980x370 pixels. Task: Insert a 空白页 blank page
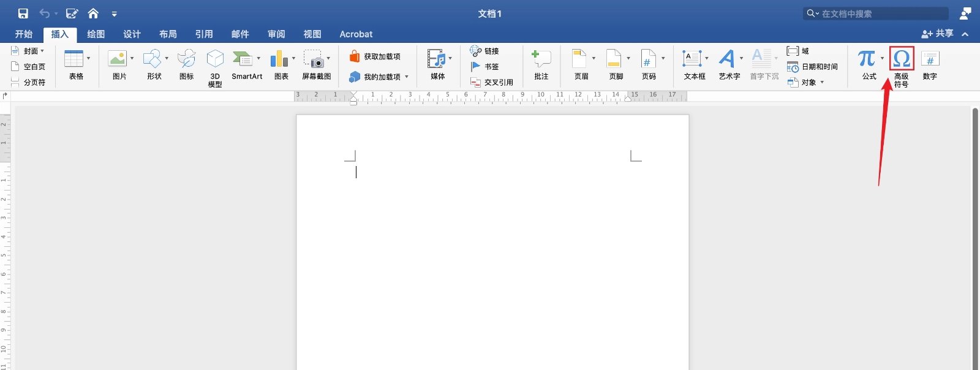pos(28,66)
